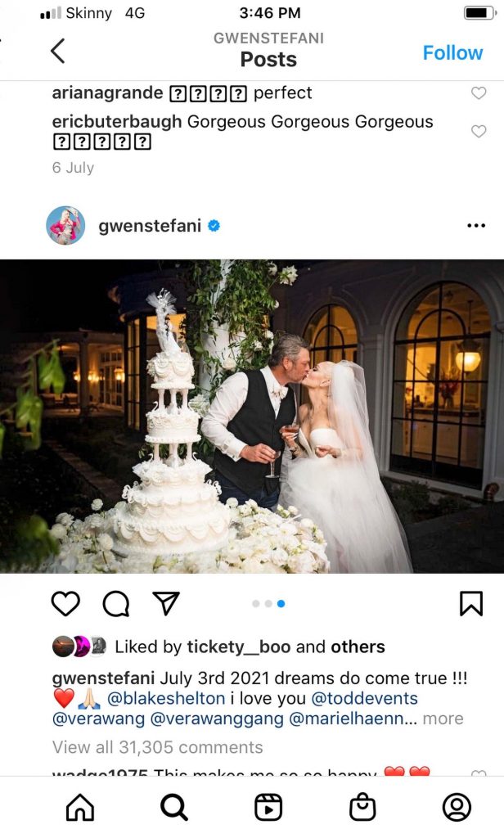The width and height of the screenshot is (504, 838).
Task: Save post with bookmark icon
Action: pos(470,604)
